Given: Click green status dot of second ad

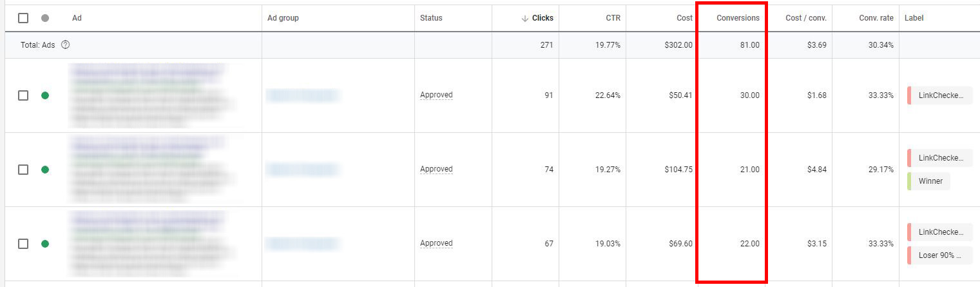Looking at the screenshot, I should click(x=45, y=170).
